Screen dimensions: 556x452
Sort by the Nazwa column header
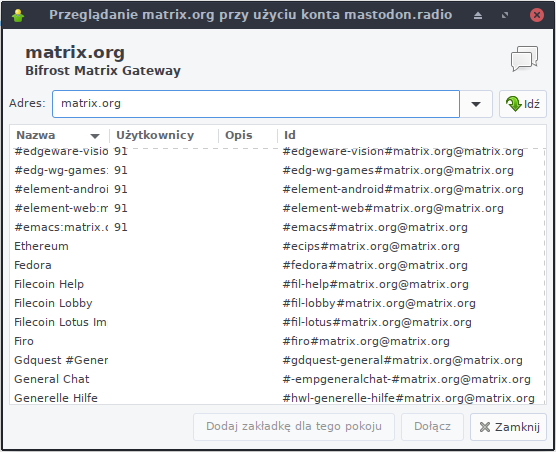pos(59,135)
